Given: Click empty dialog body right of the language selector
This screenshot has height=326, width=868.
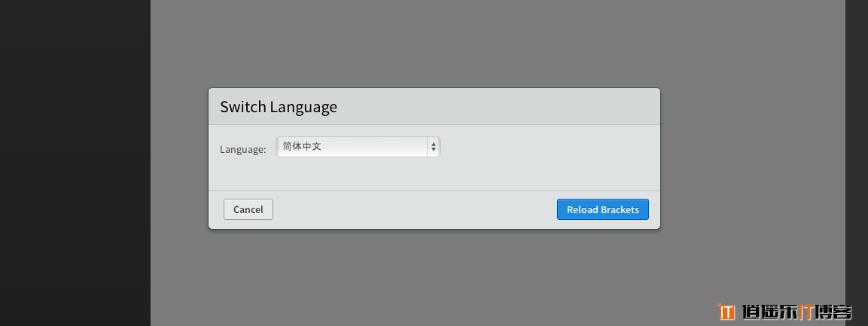Looking at the screenshot, I should click(550, 158).
